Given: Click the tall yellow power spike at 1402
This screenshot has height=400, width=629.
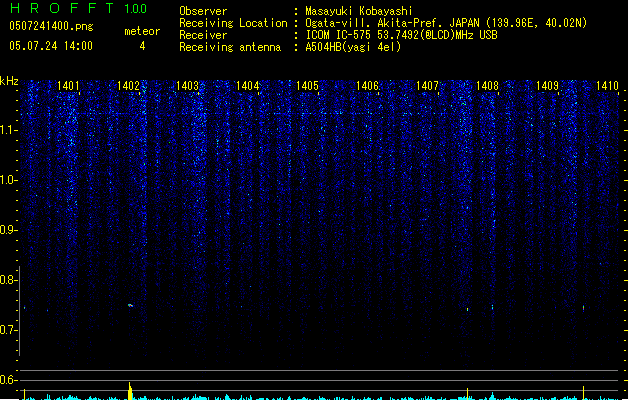Looking at the screenshot, I should point(130,391).
